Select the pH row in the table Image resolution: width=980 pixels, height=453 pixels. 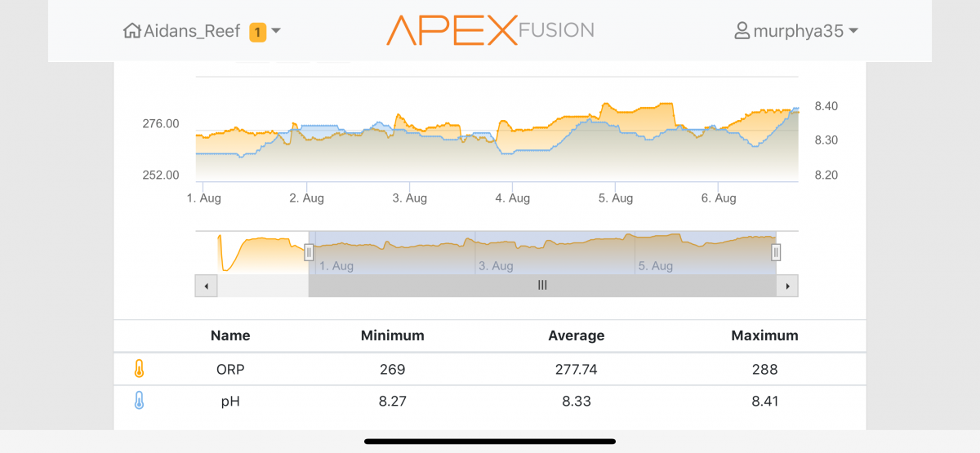[x=490, y=402]
